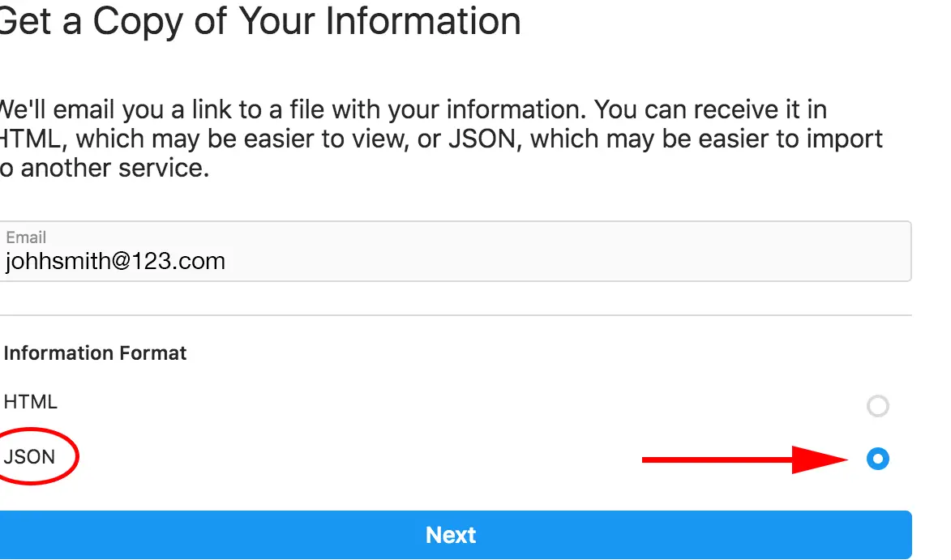
Task: Select the HTML radio button
Action: click(x=877, y=406)
